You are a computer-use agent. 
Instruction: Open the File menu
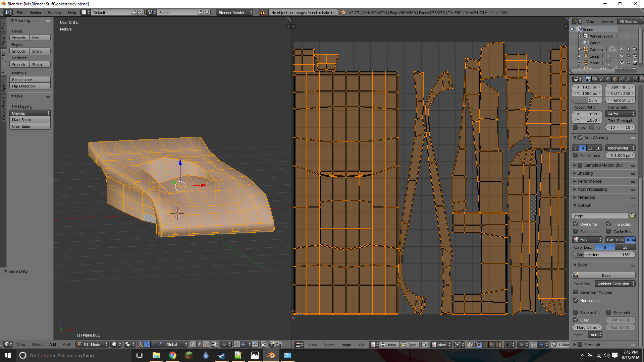click(20, 12)
